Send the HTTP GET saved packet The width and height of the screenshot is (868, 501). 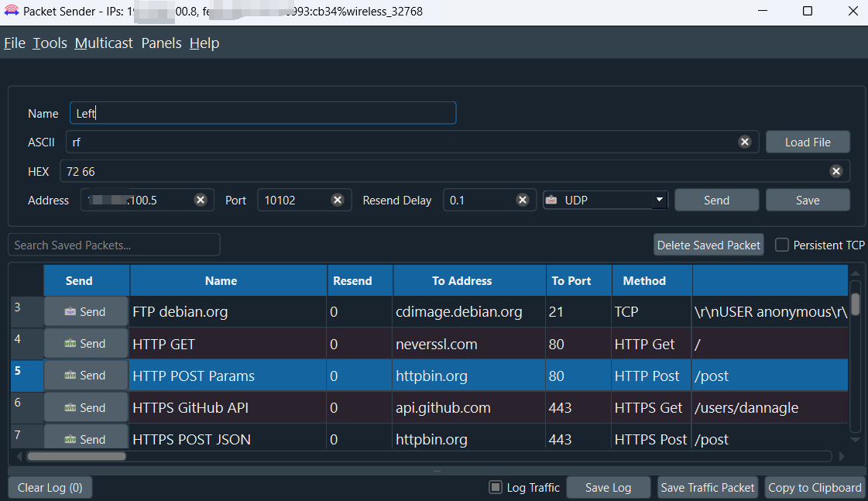click(85, 343)
